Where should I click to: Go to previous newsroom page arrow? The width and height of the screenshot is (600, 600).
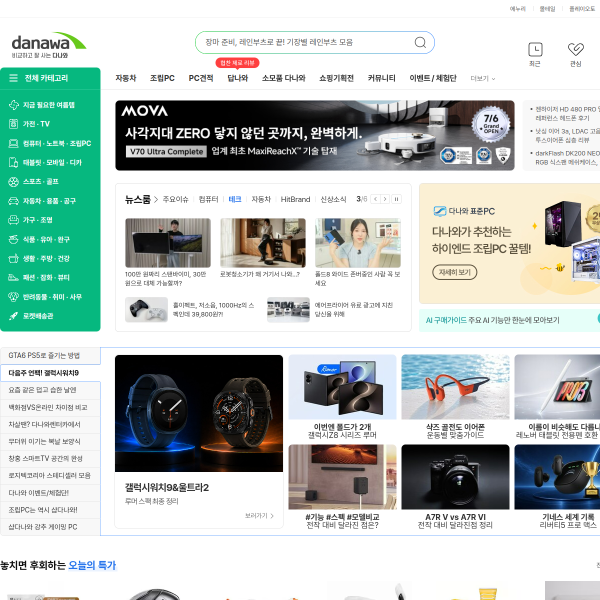(376, 199)
